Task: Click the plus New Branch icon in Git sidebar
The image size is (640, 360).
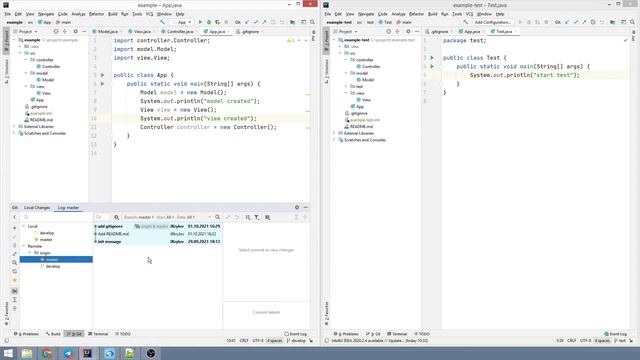Action: (x=15, y=228)
